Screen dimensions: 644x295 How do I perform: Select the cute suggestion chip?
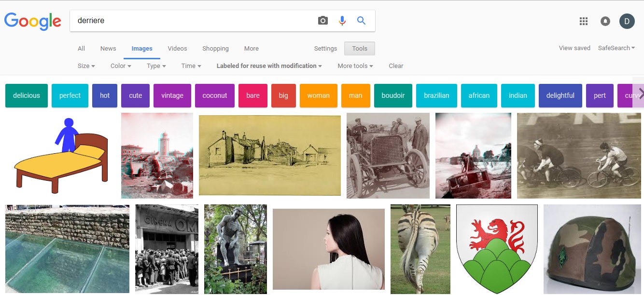136,95
